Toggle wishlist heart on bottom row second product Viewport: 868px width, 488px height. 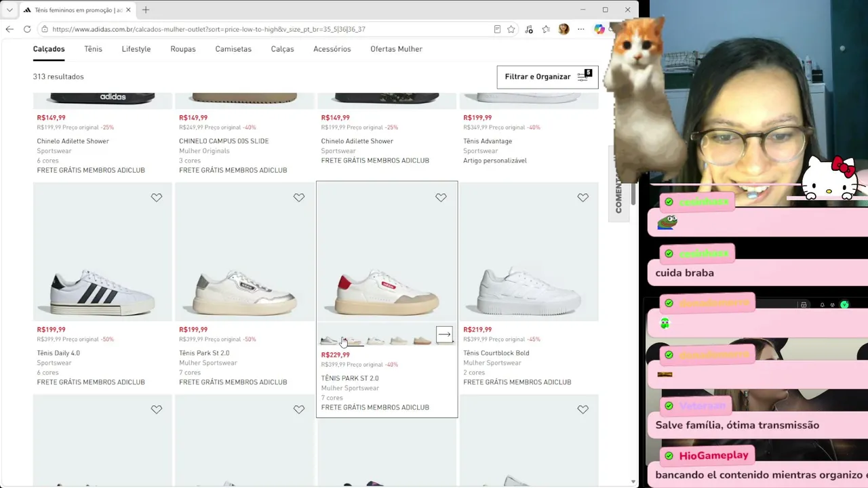click(x=299, y=409)
